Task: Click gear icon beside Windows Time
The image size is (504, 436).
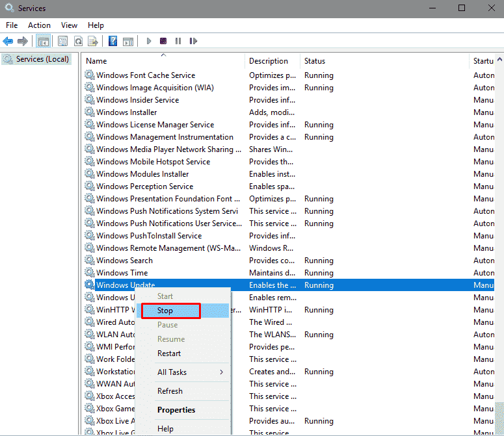Action: 89,272
